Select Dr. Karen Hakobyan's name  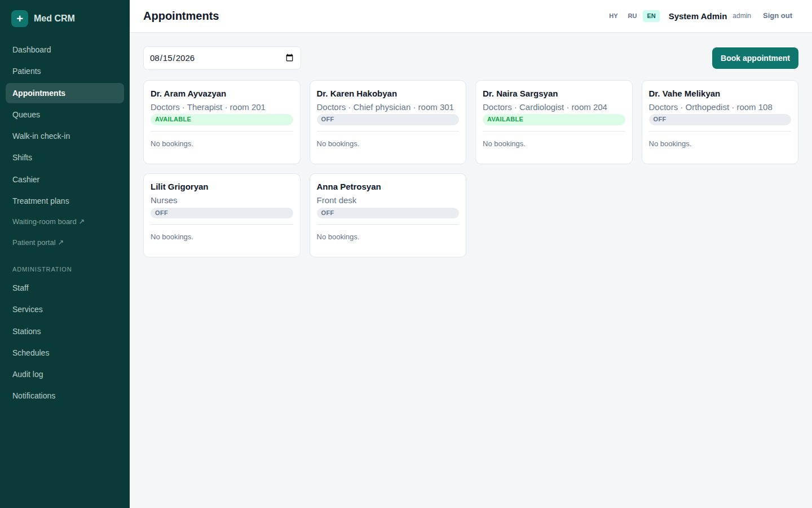click(x=357, y=94)
